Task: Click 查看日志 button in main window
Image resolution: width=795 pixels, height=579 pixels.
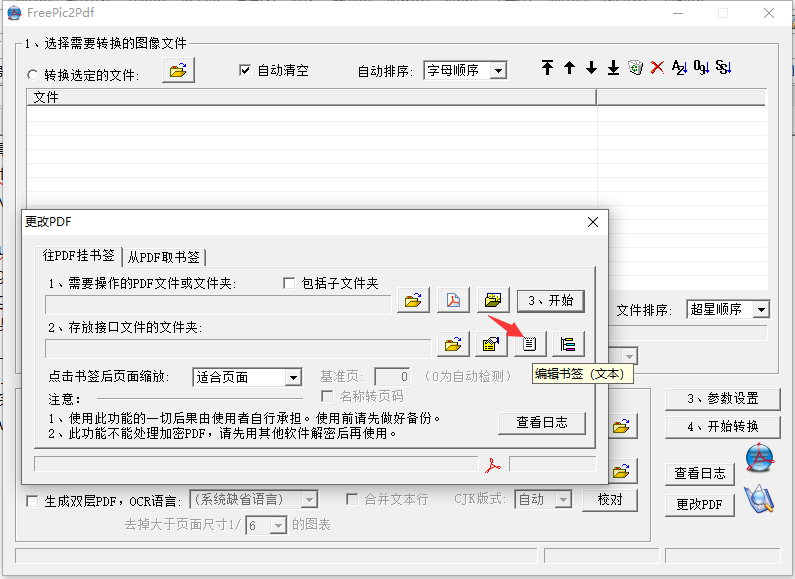Action: click(x=700, y=474)
